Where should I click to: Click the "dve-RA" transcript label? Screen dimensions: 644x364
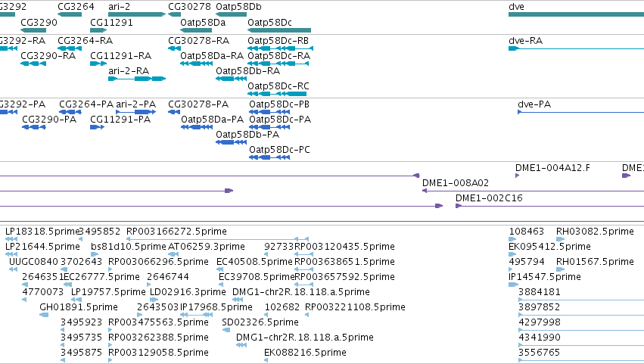point(525,41)
